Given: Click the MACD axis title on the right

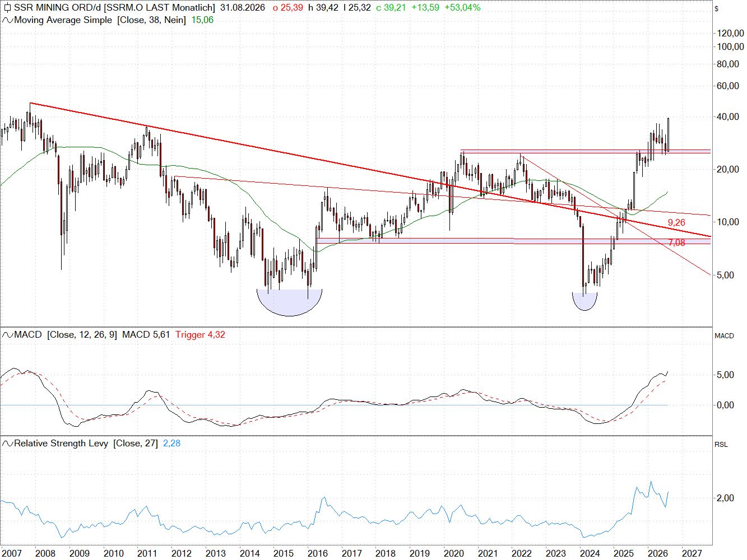Looking at the screenshot, I should (x=724, y=336).
